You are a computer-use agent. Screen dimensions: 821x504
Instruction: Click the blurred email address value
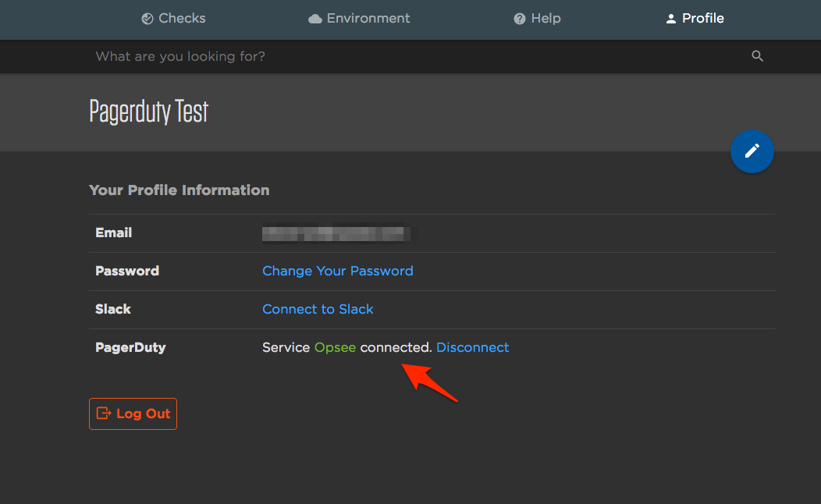336,232
